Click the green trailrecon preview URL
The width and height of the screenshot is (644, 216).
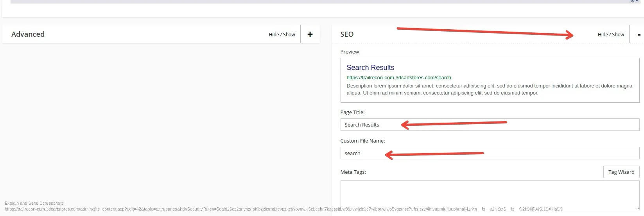point(398,78)
